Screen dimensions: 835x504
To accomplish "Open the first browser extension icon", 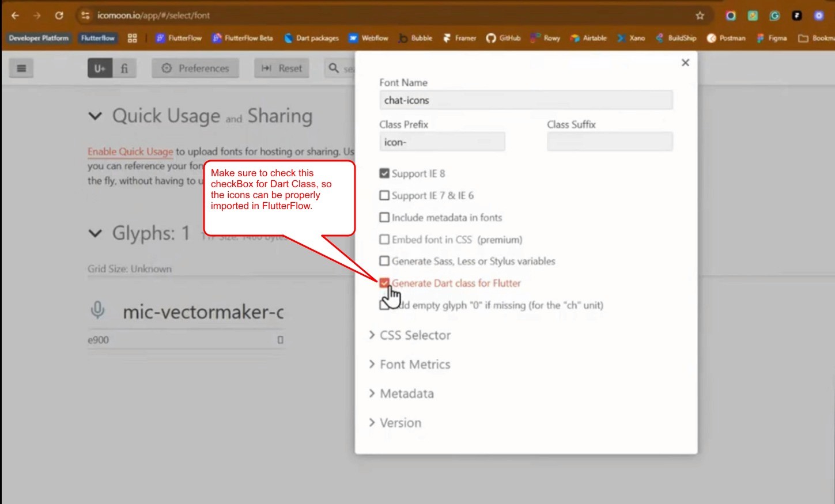I will tap(731, 16).
